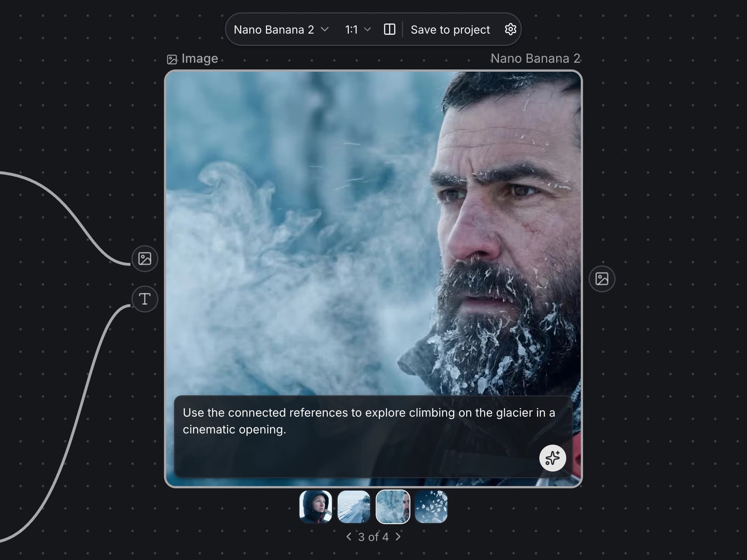Image resolution: width=747 pixels, height=560 pixels.
Task: Select the woman in hood thumbnail
Action: tap(316, 507)
